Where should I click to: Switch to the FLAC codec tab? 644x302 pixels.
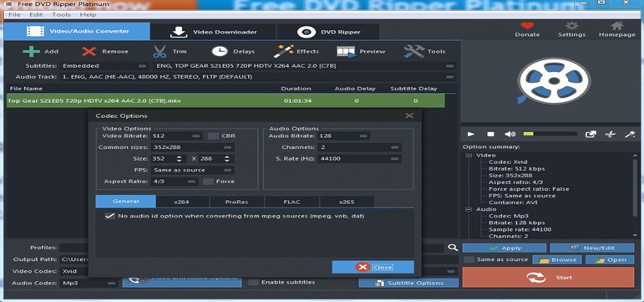pos(292,202)
